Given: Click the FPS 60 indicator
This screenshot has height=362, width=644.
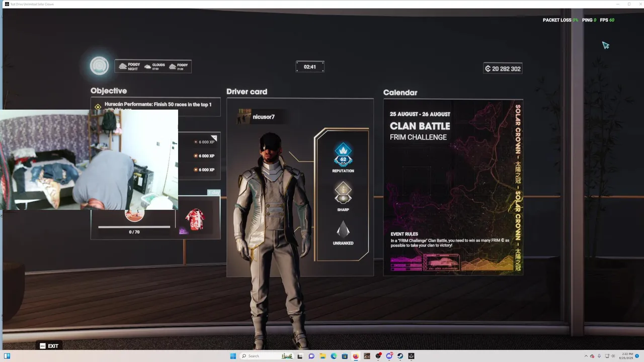Looking at the screenshot, I should 607,20.
